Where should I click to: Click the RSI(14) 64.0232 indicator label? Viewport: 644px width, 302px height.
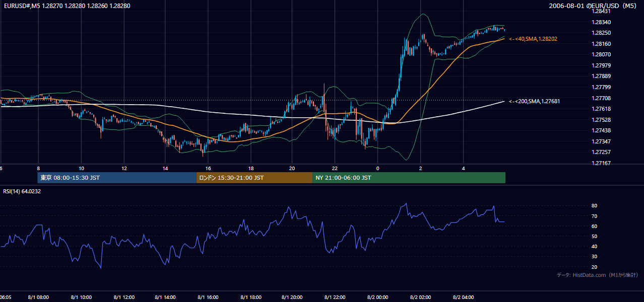(x=22, y=191)
